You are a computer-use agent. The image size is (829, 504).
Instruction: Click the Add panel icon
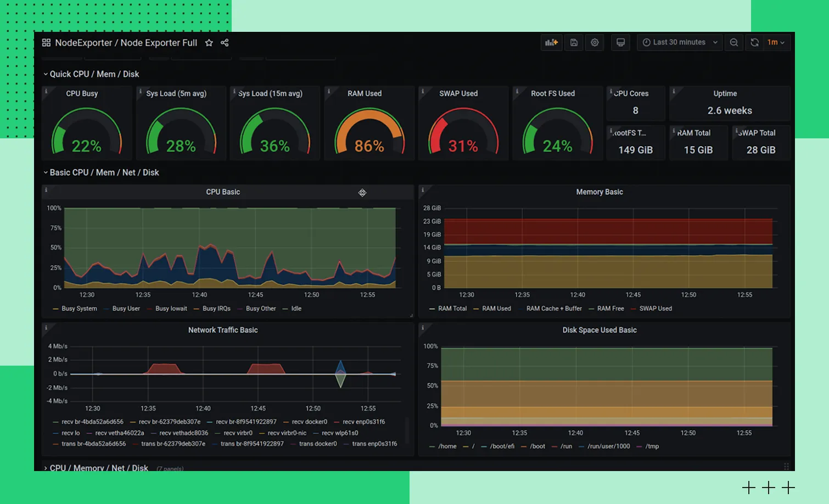pos(551,42)
